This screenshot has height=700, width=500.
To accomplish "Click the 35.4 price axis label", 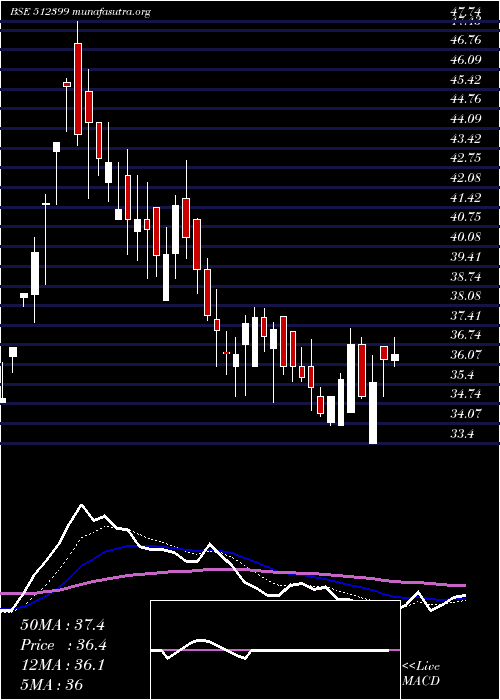I will [462, 375].
